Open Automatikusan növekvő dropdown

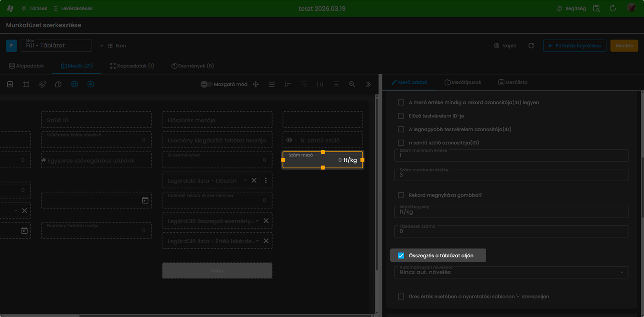[511, 272]
